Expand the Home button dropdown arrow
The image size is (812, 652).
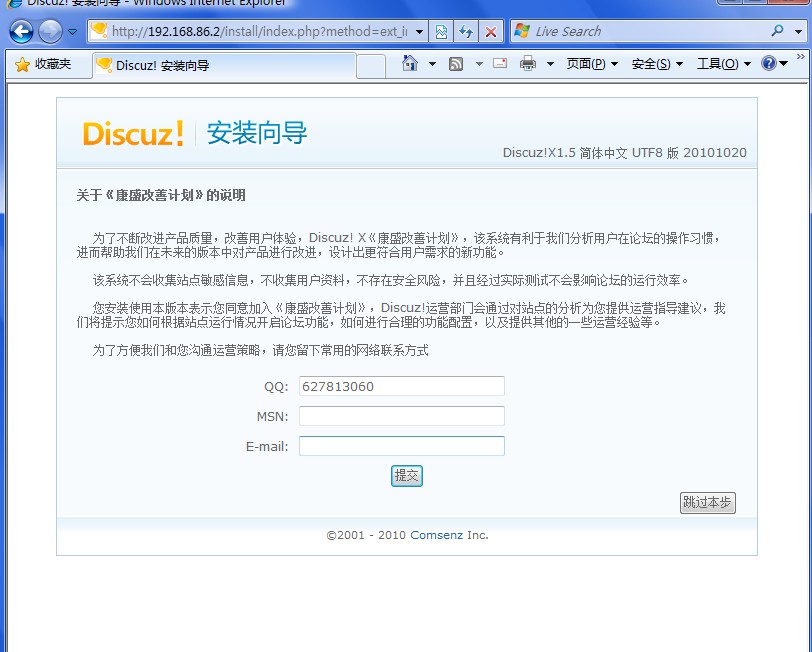tap(432, 64)
